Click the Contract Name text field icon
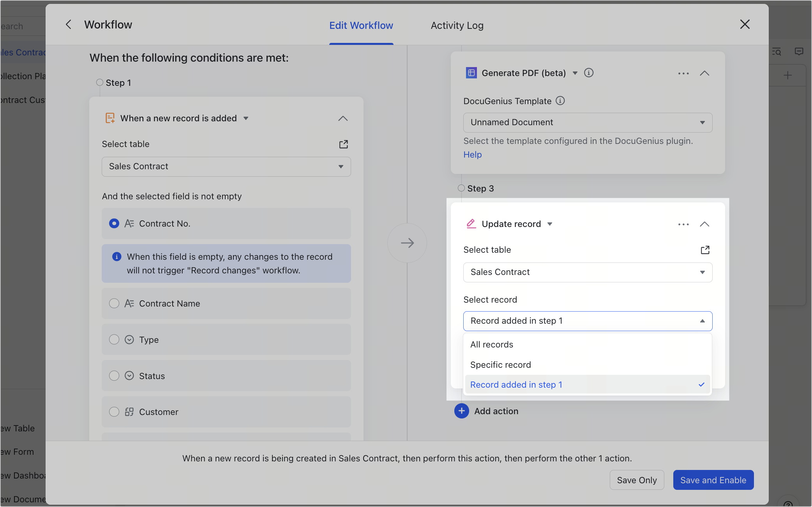The height and width of the screenshot is (507, 812). pyautogui.click(x=129, y=303)
